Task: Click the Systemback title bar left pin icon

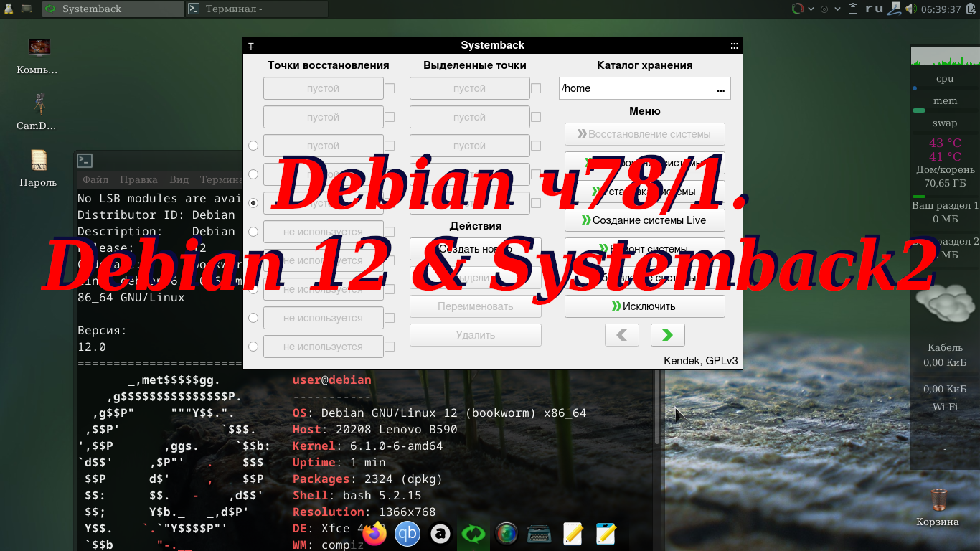Action: click(x=251, y=45)
